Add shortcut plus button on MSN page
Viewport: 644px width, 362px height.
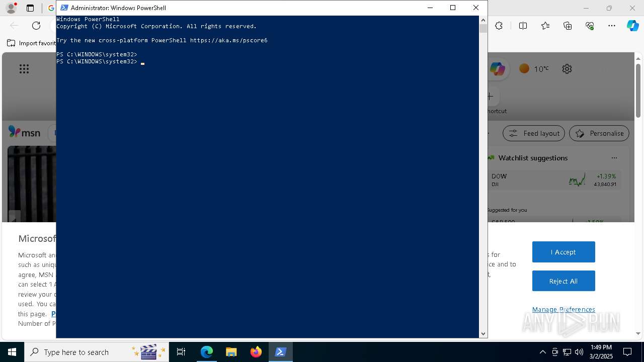point(491,96)
